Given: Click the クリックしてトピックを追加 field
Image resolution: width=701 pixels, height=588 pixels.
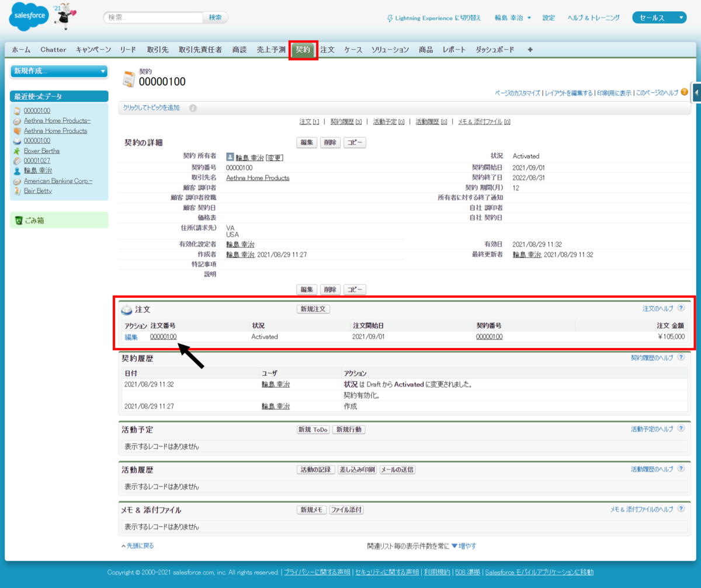Looking at the screenshot, I should coord(152,108).
